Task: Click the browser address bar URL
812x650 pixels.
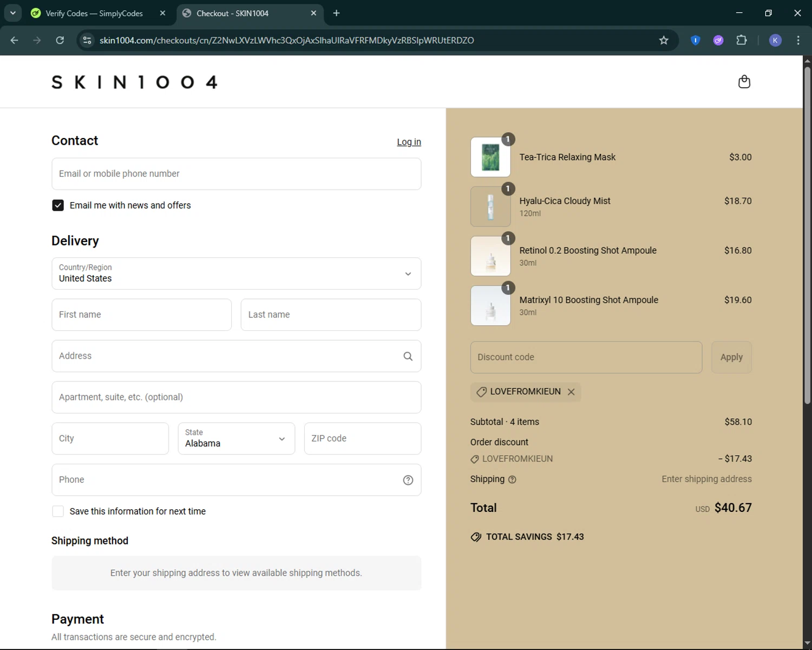Action: (287, 40)
